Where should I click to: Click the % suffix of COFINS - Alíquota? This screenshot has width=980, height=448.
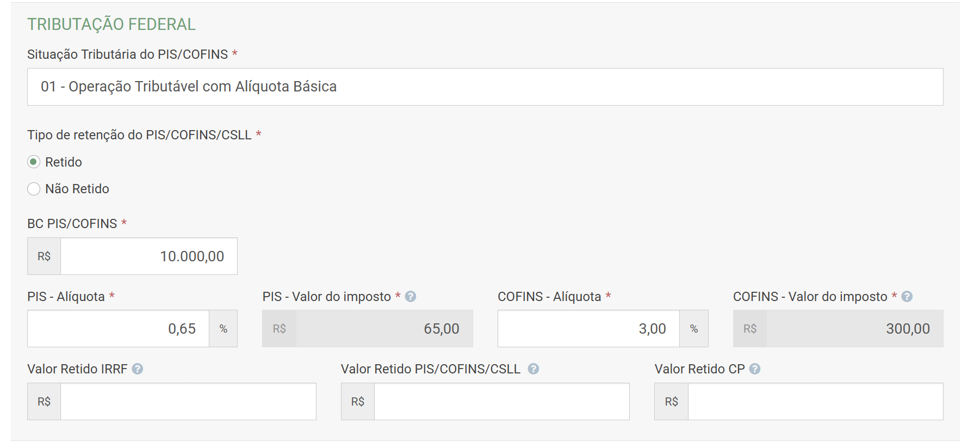click(694, 329)
